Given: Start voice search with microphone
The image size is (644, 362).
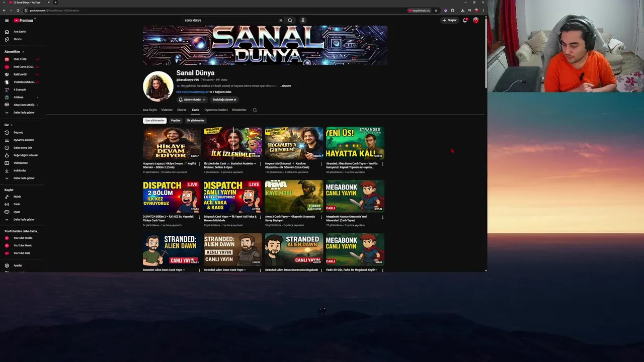Looking at the screenshot, I should 303,21.
